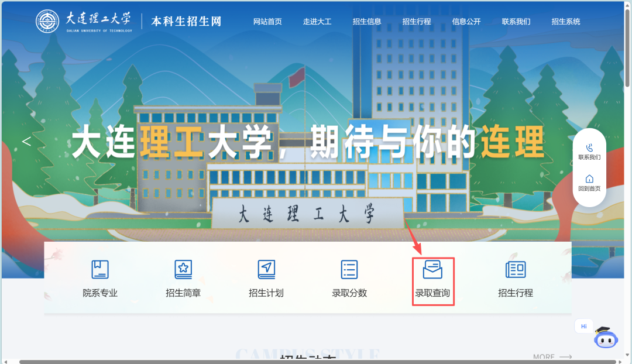Click the 本科生招生网 site title

tap(186, 22)
